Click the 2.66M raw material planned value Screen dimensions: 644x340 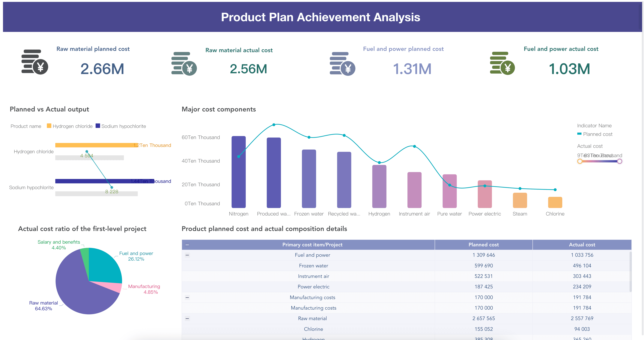point(102,69)
